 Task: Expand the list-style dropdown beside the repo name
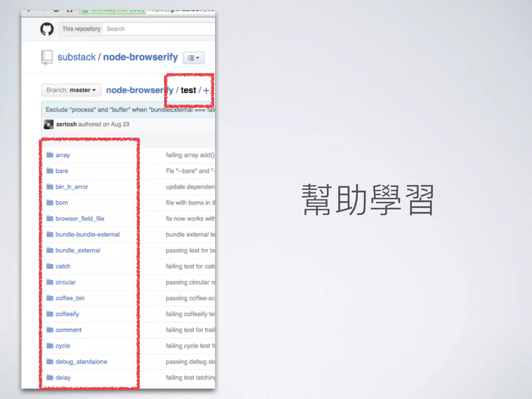(x=194, y=58)
